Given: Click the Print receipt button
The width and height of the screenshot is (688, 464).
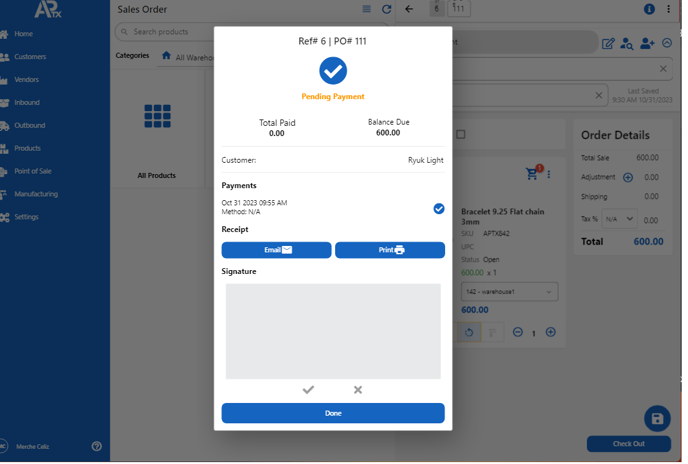Looking at the screenshot, I should tap(389, 250).
